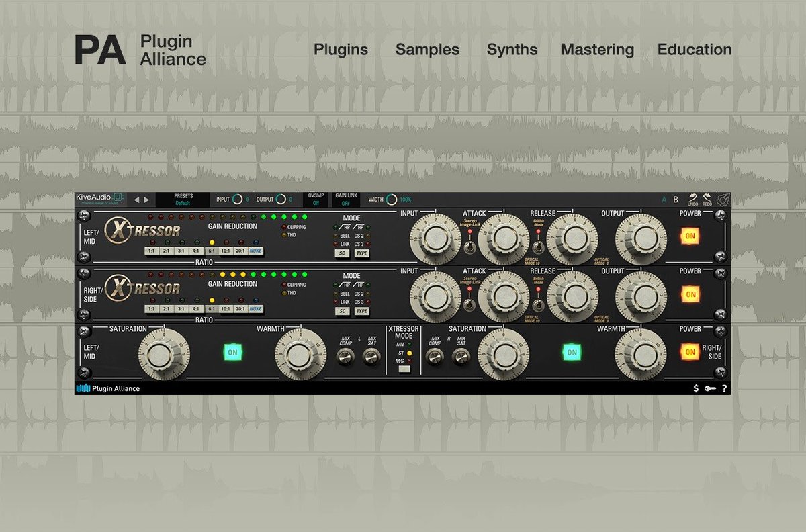This screenshot has height=532, width=806.
Task: Click Left/Mid MIX SAT small knob
Action: (371, 358)
